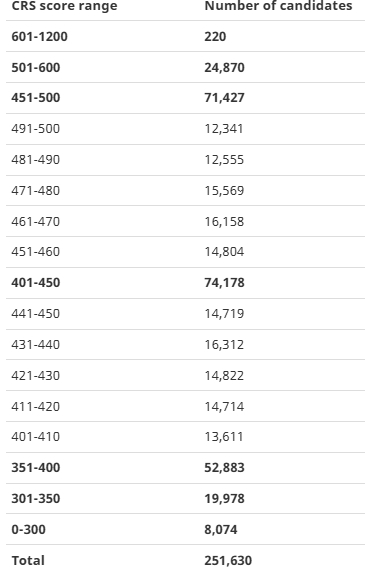Select the 471-480 range cell
The image size is (365, 567).
tap(35, 191)
